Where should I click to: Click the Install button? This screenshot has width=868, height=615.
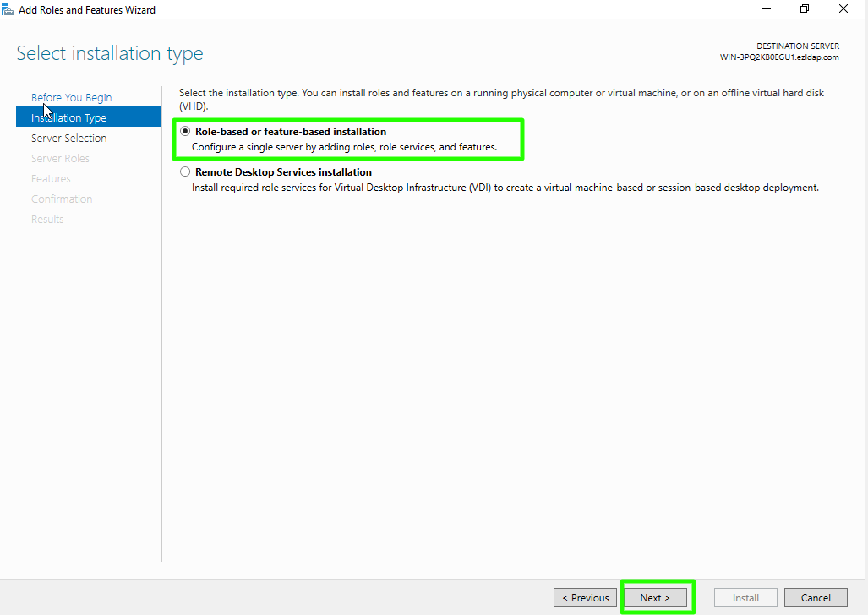pos(745,597)
